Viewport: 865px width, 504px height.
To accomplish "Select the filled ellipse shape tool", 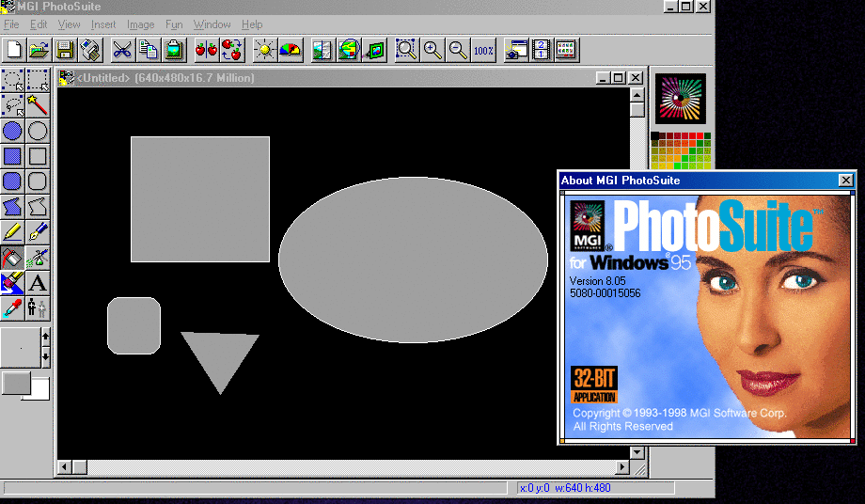I will click(x=12, y=131).
